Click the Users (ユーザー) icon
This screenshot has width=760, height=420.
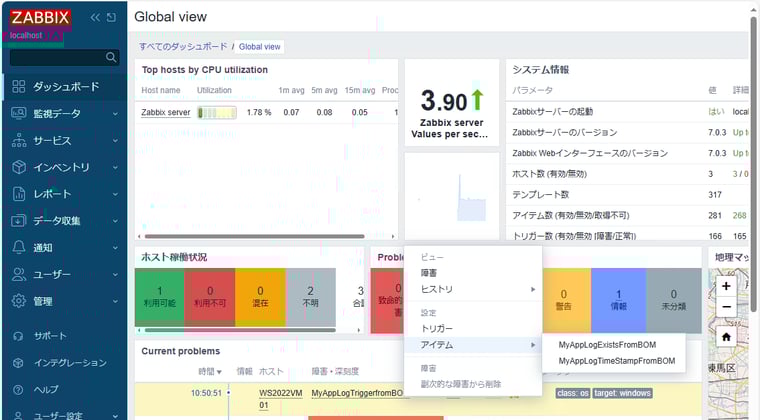point(18,274)
